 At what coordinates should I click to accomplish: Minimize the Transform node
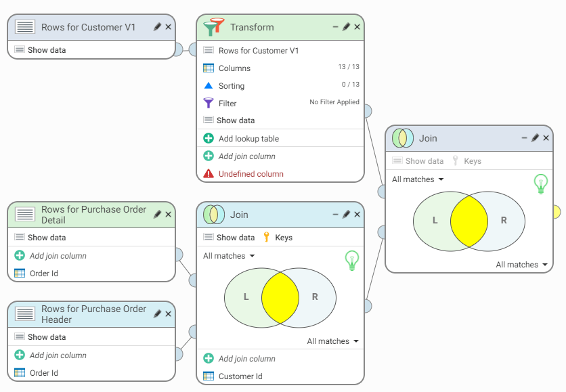point(335,27)
